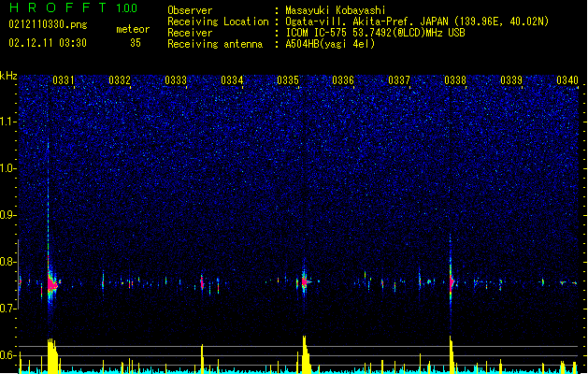The image size is (588, 374).
Task: Click the 0337 time marker
Action: (x=399, y=80)
